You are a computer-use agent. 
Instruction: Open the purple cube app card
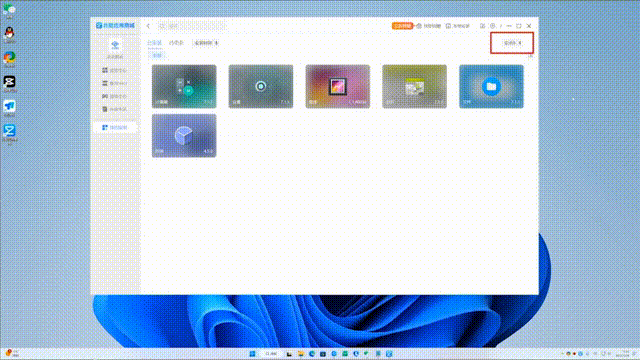point(184,136)
